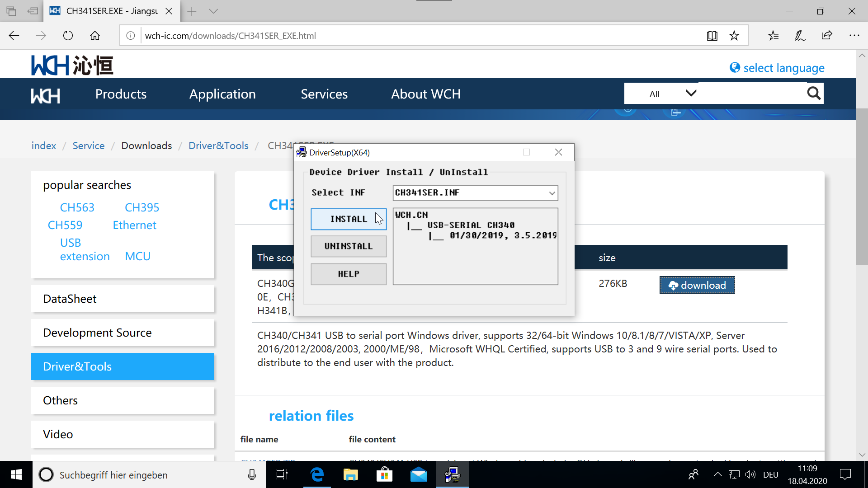This screenshot has height=488, width=868.
Task: Click the site search text field
Action: point(752,94)
